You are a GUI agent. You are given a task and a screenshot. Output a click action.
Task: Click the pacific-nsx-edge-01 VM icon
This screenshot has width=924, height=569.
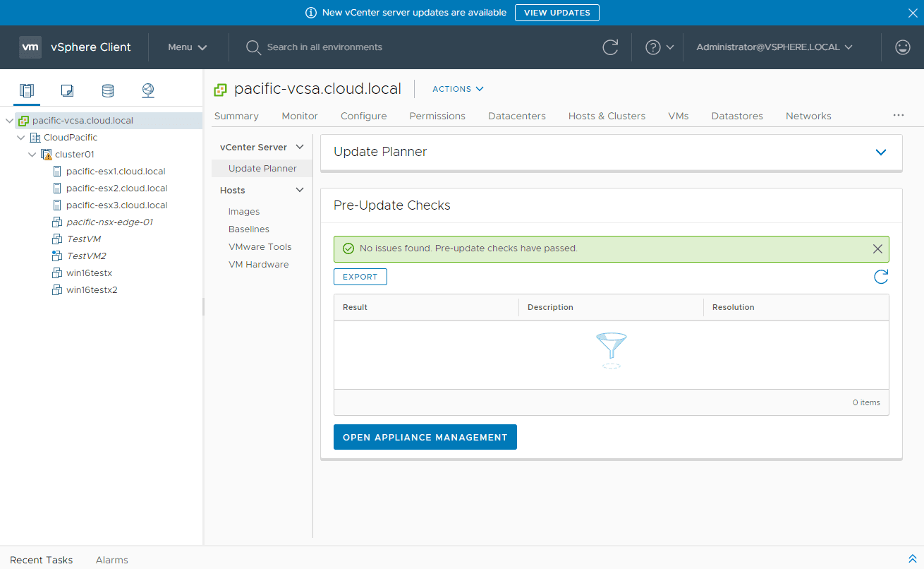pyautogui.click(x=58, y=222)
